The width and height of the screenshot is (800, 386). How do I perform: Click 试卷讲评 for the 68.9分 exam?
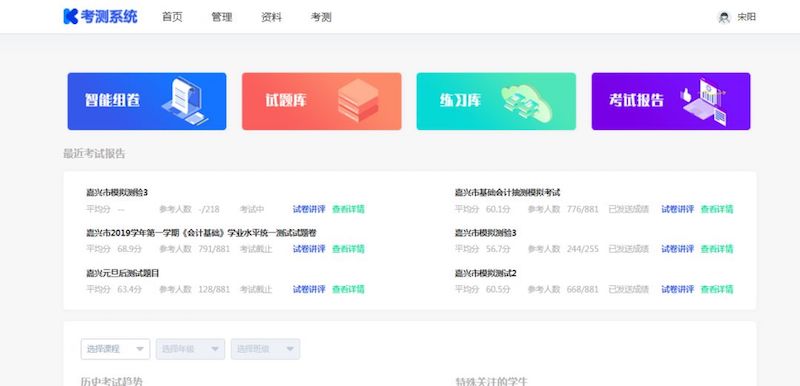[x=309, y=249]
